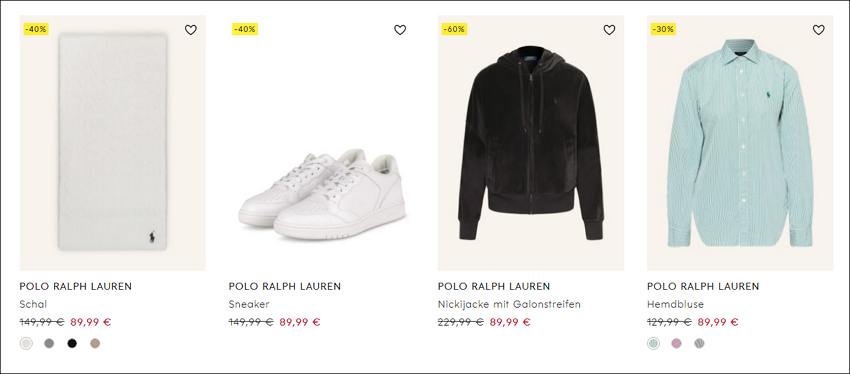
Task: Add the Schal to wishlist via heart icon
Action: point(191,30)
